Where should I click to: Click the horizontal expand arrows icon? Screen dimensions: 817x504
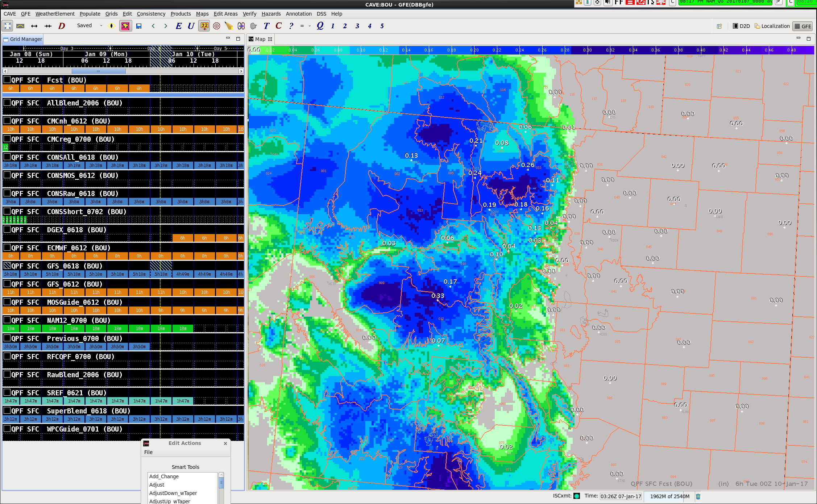[34, 26]
